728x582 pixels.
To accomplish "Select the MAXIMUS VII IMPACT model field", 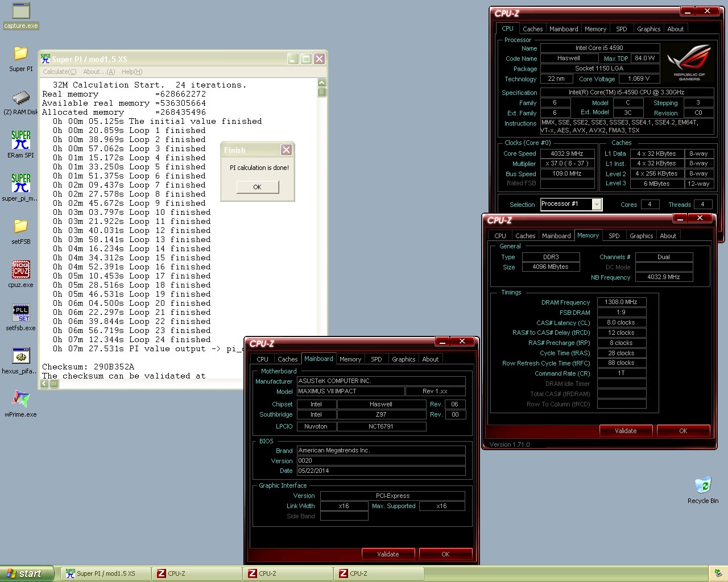I will (x=350, y=391).
